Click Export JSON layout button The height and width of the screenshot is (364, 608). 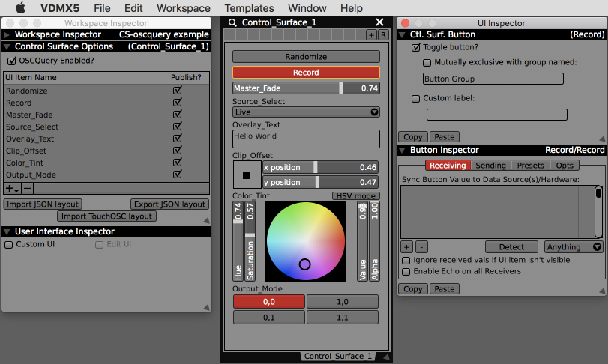170,204
